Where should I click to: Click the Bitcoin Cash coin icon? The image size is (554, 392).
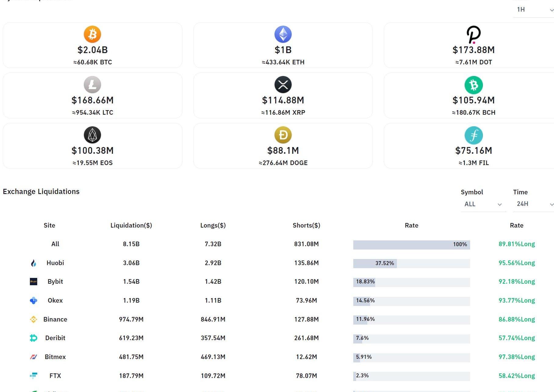473,85
